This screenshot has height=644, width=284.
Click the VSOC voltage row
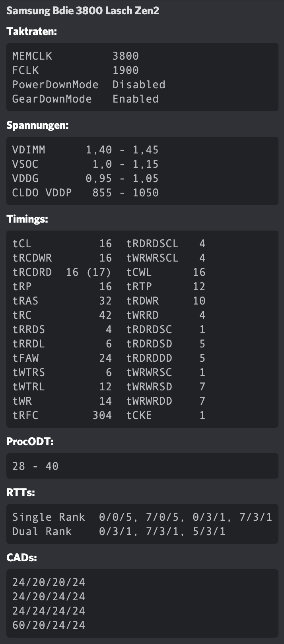(x=86, y=164)
